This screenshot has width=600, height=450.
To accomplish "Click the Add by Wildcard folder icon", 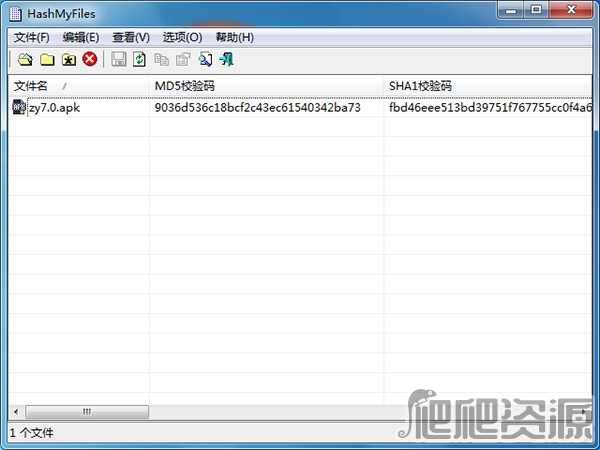I will pyautogui.click(x=69, y=60).
